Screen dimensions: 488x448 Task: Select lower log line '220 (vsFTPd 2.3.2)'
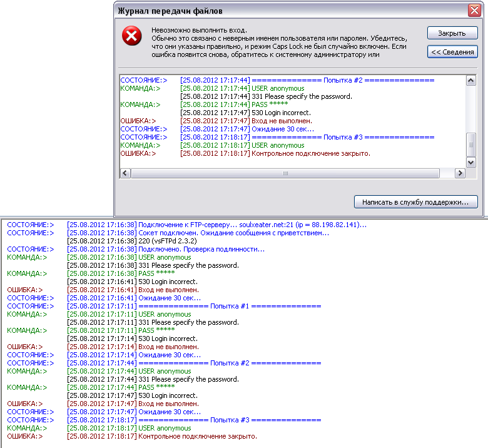(x=132, y=241)
